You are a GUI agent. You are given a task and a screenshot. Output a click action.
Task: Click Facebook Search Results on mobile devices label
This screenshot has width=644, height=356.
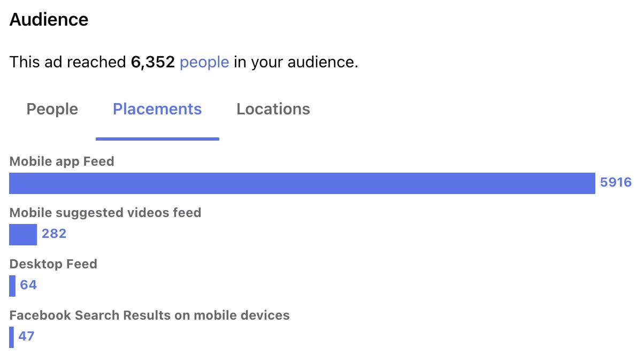150,315
